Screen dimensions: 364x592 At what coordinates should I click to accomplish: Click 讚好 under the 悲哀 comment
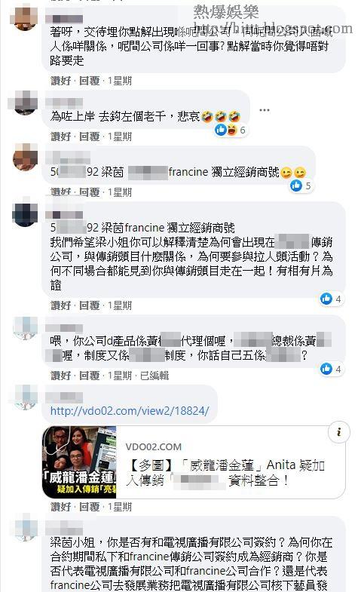pos(61,136)
